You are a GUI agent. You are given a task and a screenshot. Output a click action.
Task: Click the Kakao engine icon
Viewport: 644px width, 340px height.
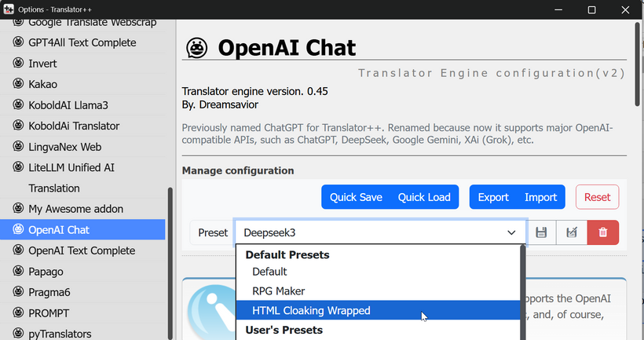18,84
